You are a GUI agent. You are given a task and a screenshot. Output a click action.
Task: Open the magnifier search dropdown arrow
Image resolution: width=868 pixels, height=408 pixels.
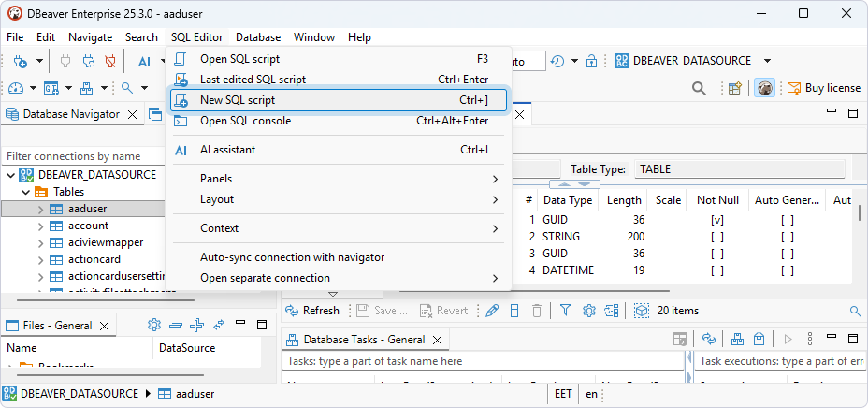point(144,88)
